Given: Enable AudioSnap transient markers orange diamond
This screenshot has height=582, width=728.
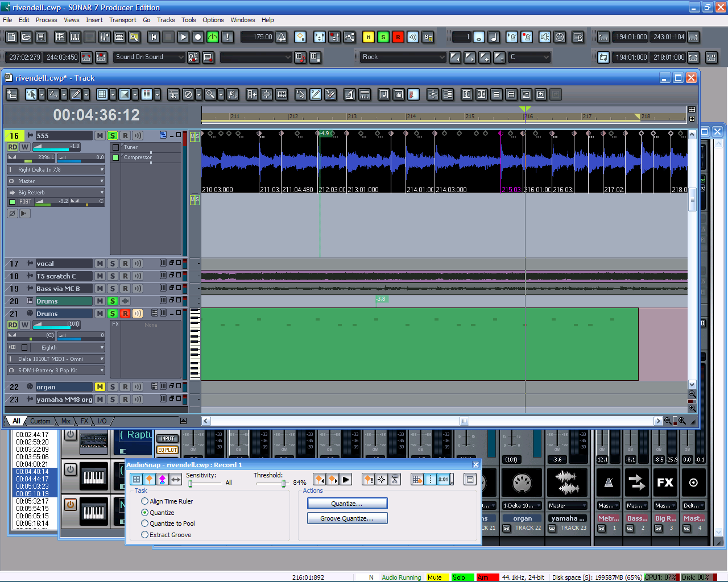Looking at the screenshot, I should [x=150, y=480].
